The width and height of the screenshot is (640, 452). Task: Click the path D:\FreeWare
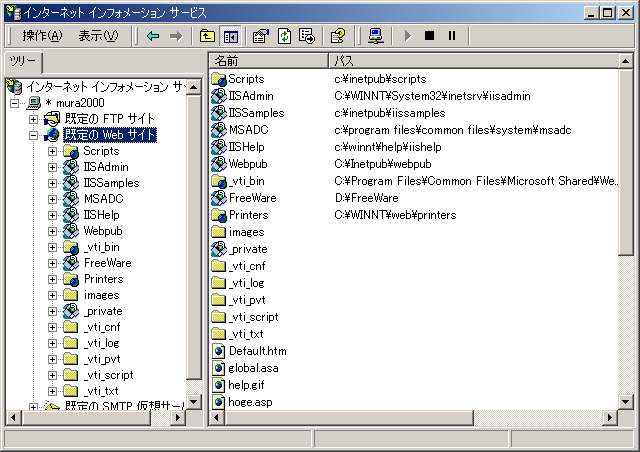[x=367, y=198]
